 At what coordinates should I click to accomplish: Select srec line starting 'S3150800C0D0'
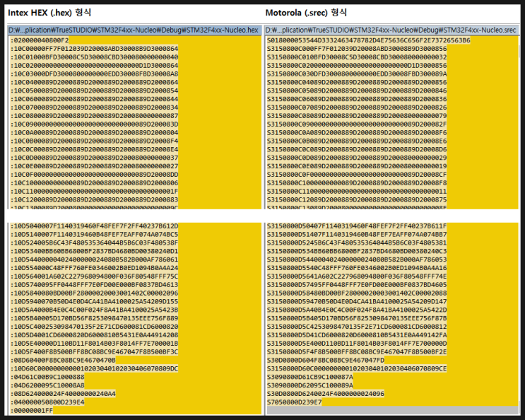[x=357, y=158]
